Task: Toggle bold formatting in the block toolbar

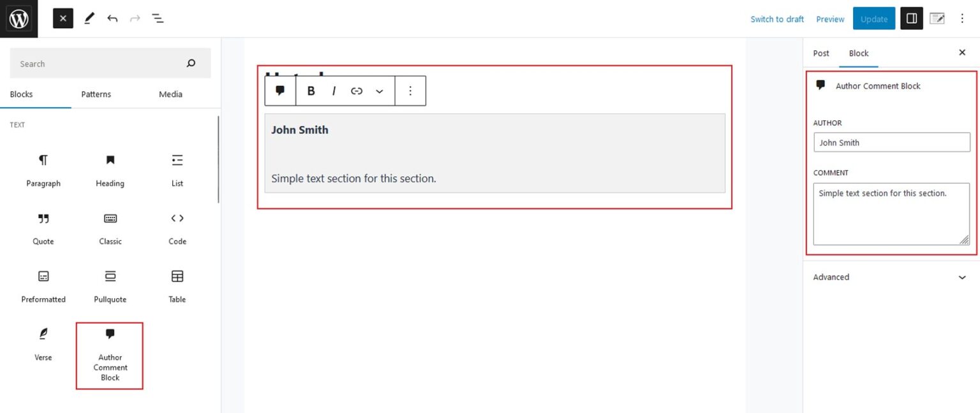Action: coord(310,91)
